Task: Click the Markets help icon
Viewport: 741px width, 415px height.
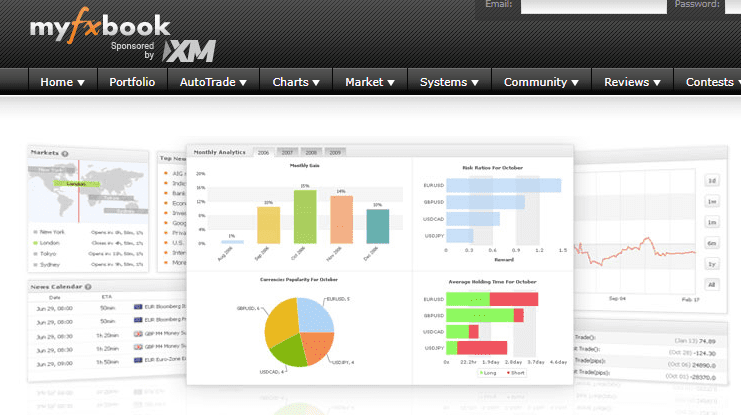Action: pyautogui.click(x=65, y=154)
